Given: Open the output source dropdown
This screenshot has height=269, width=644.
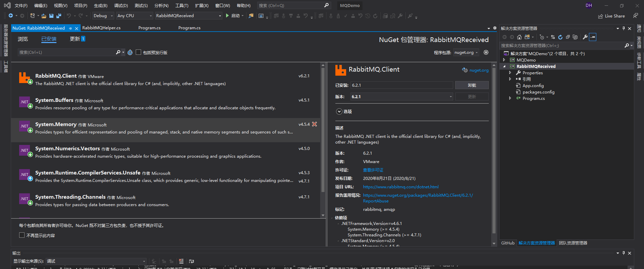Looking at the screenshot, I should pyautogui.click(x=96, y=261).
